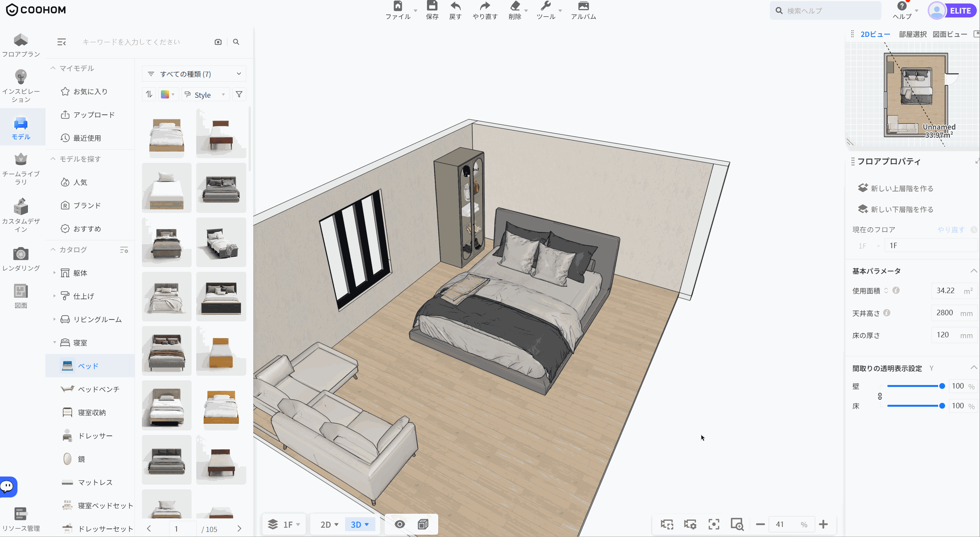Open the カスタムデザイン sidebar panel
Screen dimensions: 980x537
21,215
